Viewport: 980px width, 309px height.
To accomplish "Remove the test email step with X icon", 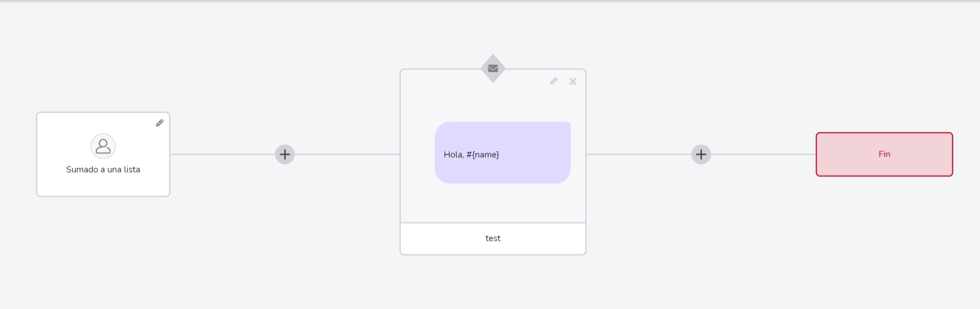I will click(x=573, y=81).
